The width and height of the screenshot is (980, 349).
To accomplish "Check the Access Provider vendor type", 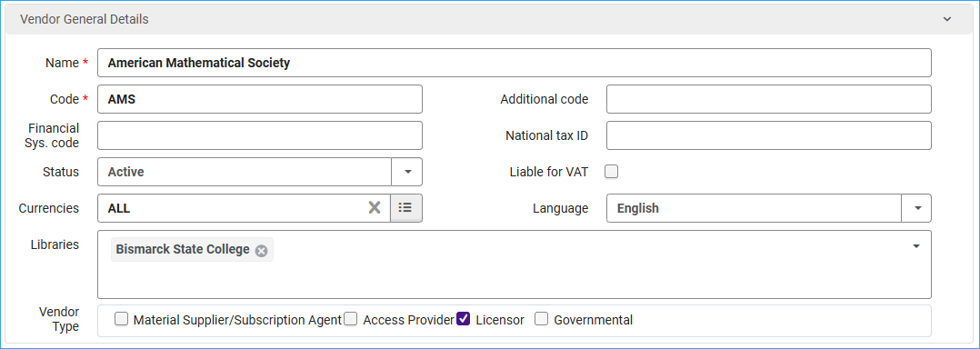I will coord(351,319).
